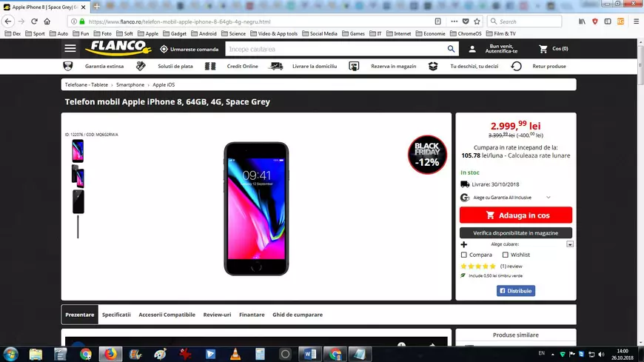Go to the browser Home icon

click(47, 21)
